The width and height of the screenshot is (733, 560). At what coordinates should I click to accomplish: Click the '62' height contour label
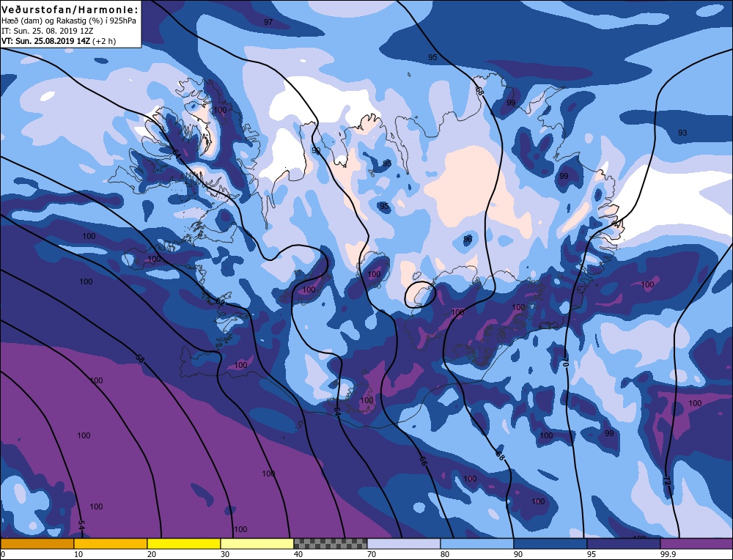220,302
